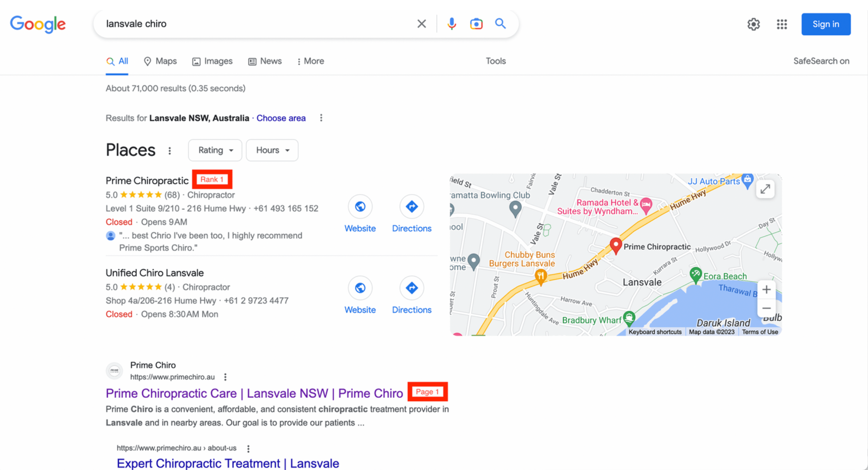Click Directions icon for Unified Chiro Lansvale
Image resolution: width=868 pixels, height=470 pixels.
412,288
